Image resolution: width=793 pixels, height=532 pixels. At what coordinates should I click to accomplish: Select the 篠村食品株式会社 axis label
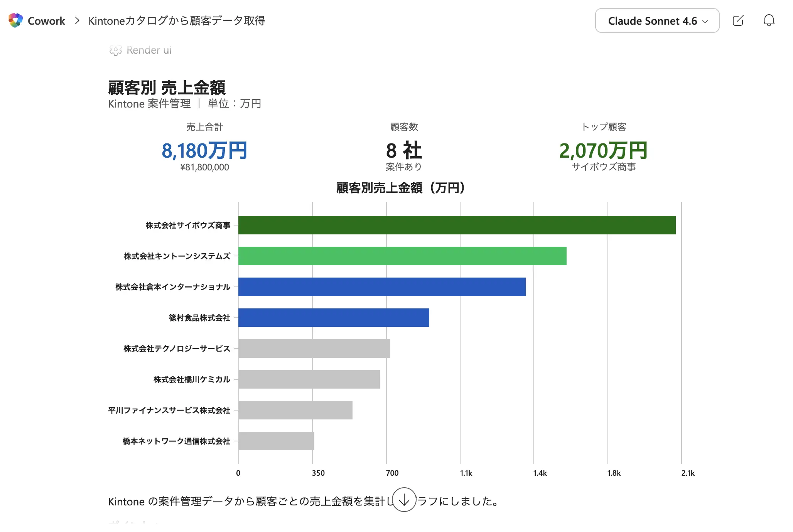(x=199, y=318)
